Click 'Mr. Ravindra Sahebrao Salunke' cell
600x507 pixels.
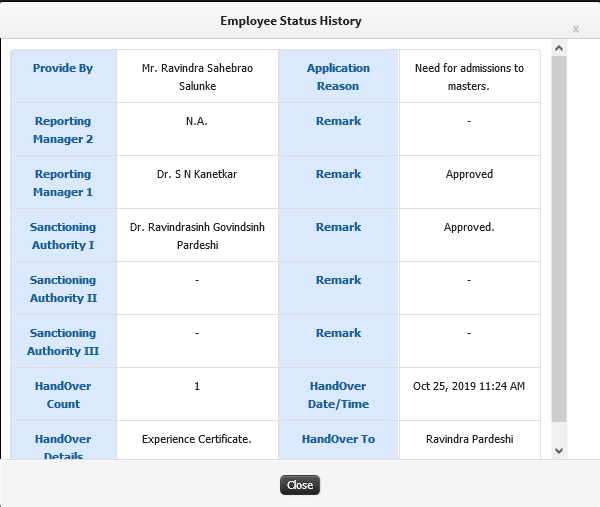[x=197, y=77]
